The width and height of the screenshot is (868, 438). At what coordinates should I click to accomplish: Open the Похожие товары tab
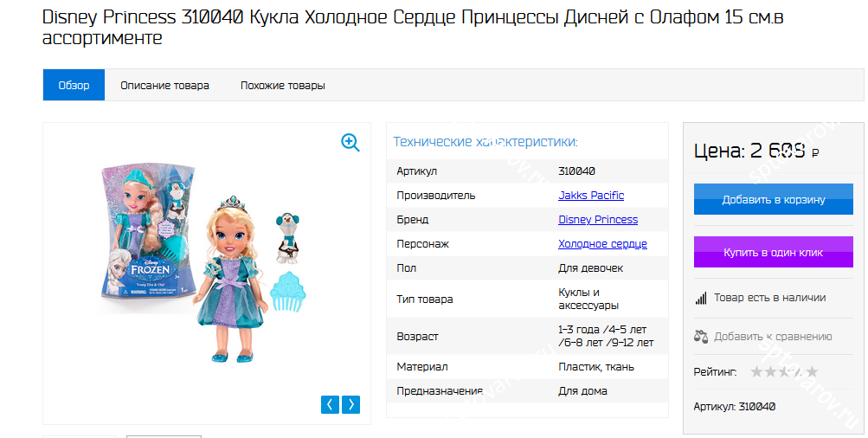tap(282, 86)
